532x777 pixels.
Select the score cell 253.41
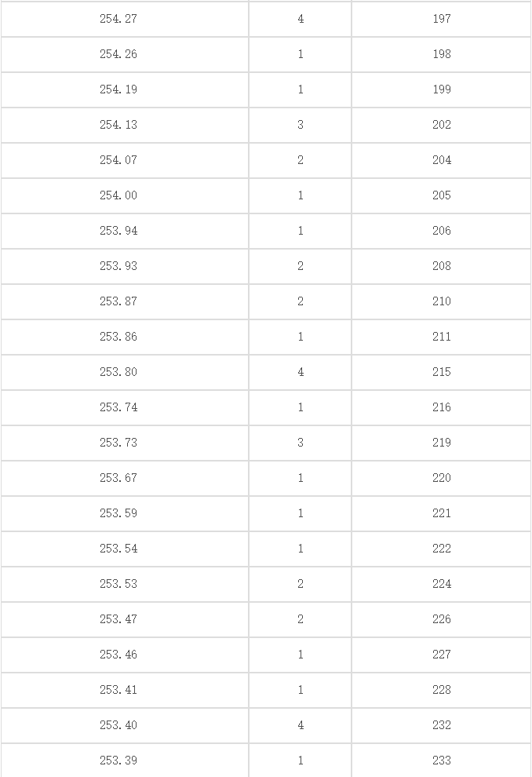click(x=124, y=690)
